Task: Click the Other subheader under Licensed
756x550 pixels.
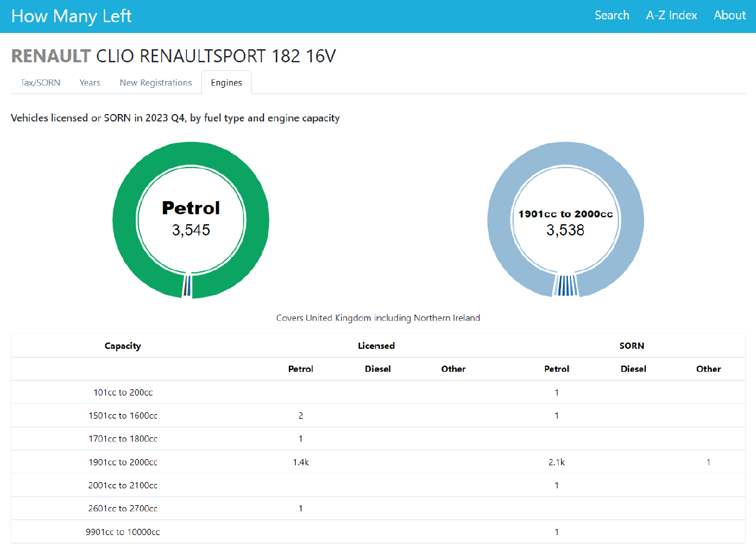Action: click(x=453, y=369)
